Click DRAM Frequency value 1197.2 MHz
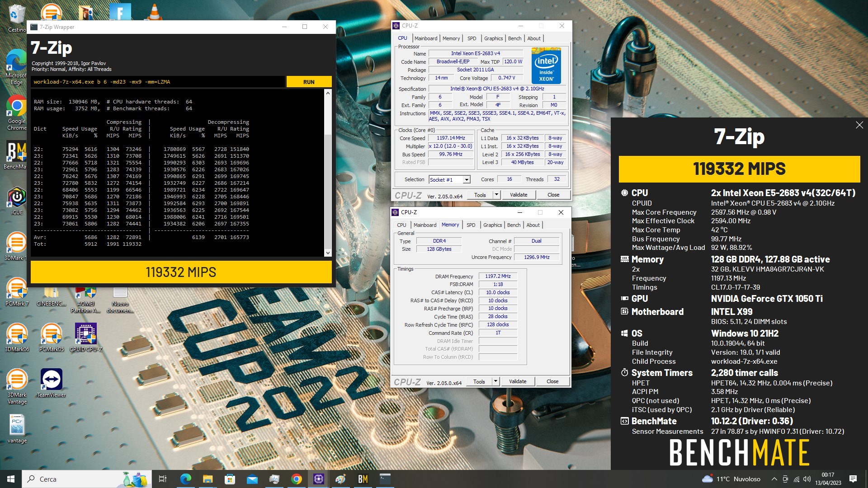The height and width of the screenshot is (488, 868). tap(498, 276)
